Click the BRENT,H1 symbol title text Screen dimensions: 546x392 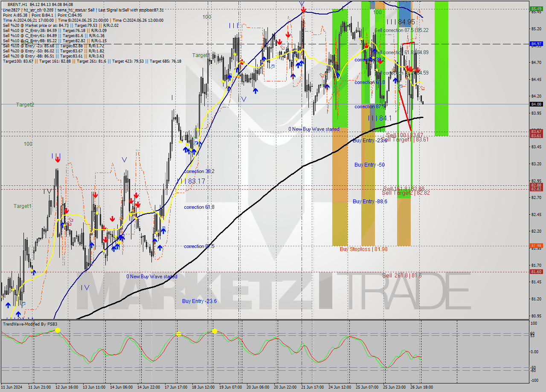click(17, 4)
